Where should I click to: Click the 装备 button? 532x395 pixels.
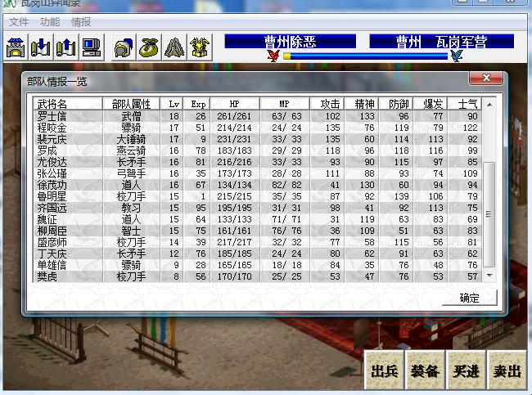pyautogui.click(x=425, y=370)
